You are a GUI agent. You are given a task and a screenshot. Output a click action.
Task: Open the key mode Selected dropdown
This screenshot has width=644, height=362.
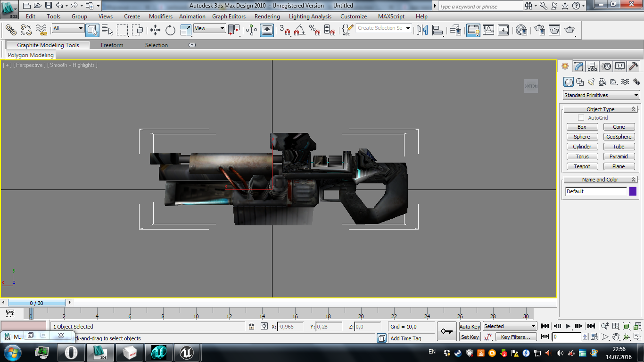tap(510, 326)
